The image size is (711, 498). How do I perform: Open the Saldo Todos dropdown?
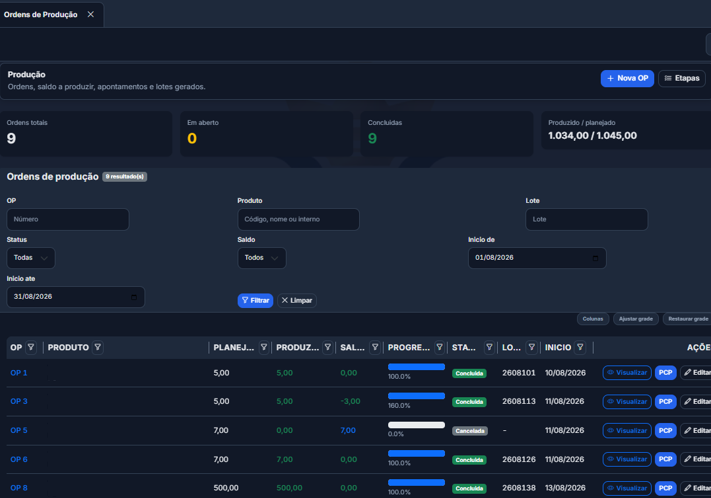tap(262, 258)
